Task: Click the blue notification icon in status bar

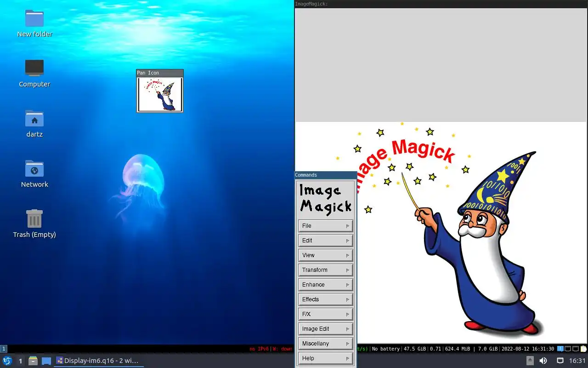Action: (x=560, y=349)
